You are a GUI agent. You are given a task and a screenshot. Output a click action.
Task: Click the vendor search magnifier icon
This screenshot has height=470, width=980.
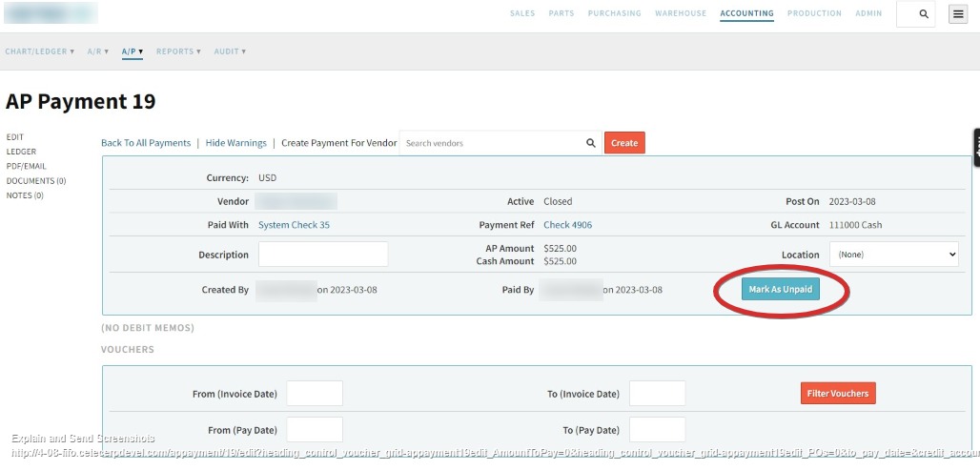(x=591, y=143)
